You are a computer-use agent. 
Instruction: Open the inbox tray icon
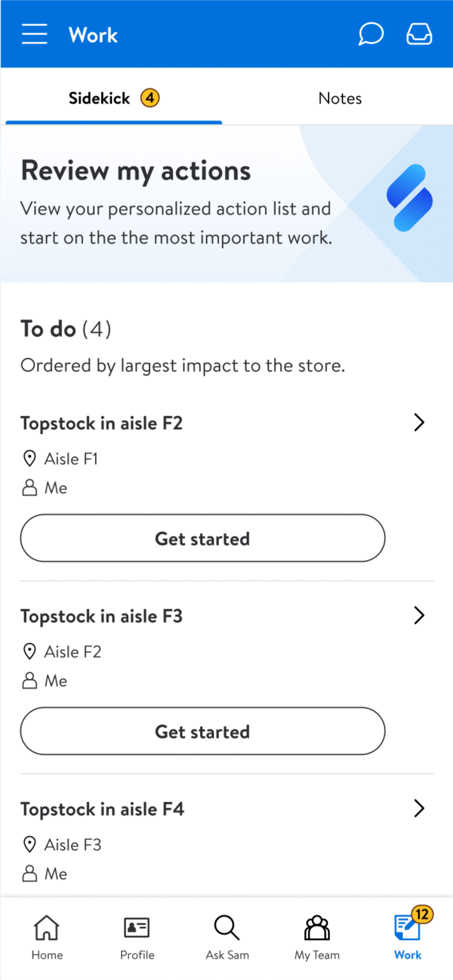coord(419,34)
